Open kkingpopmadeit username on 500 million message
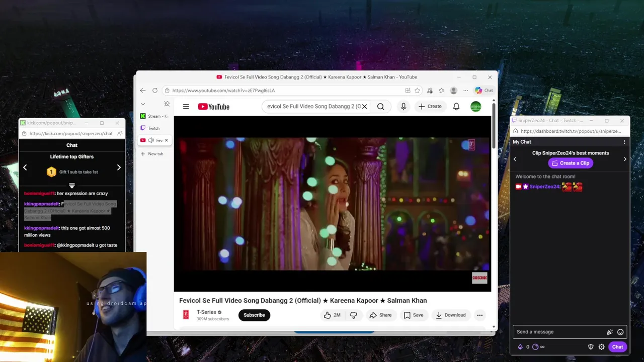The width and height of the screenshot is (644, 362). pyautogui.click(x=41, y=228)
